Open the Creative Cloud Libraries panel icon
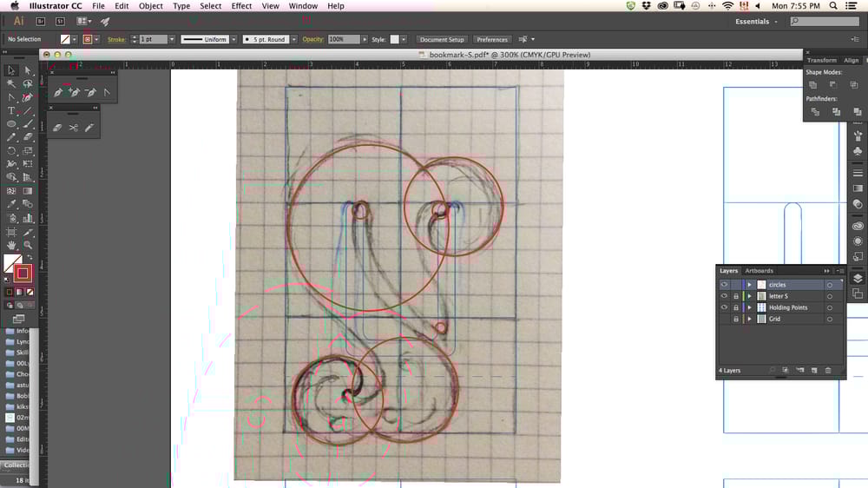This screenshot has height=488, width=868. (x=858, y=226)
